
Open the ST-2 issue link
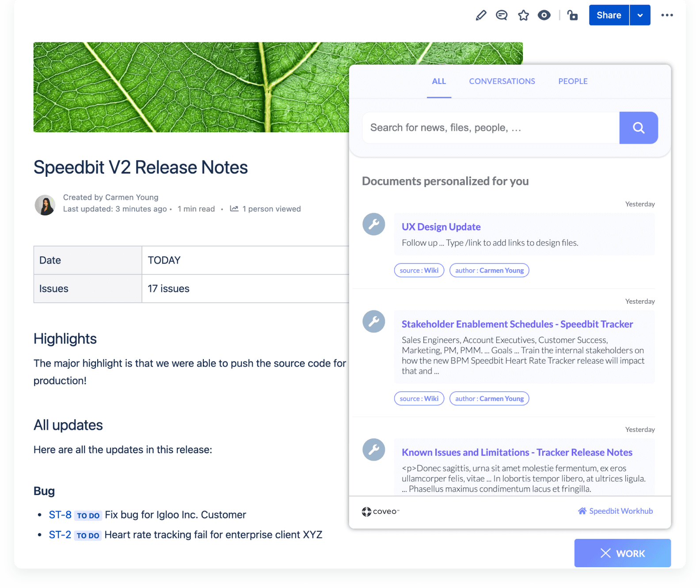click(60, 535)
